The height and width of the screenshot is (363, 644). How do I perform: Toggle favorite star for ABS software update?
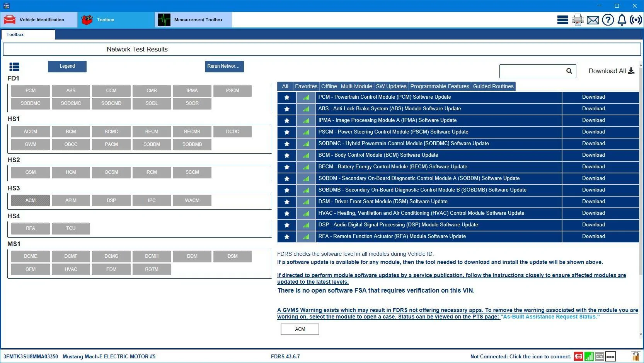[287, 109]
